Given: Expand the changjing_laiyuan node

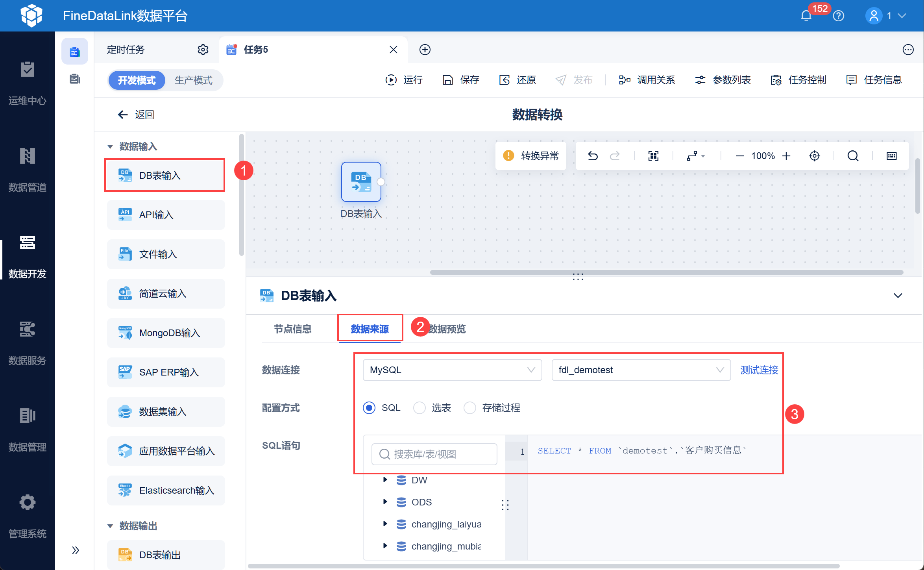Looking at the screenshot, I should point(385,524).
